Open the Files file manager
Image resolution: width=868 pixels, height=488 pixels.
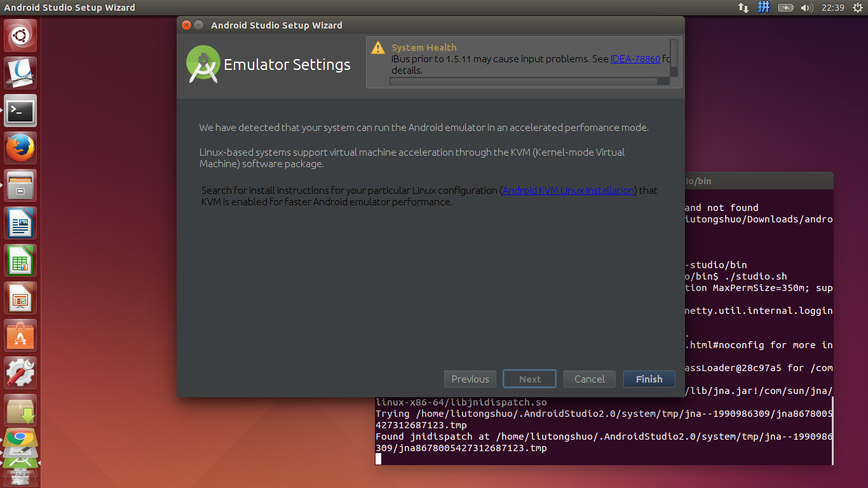click(x=20, y=186)
